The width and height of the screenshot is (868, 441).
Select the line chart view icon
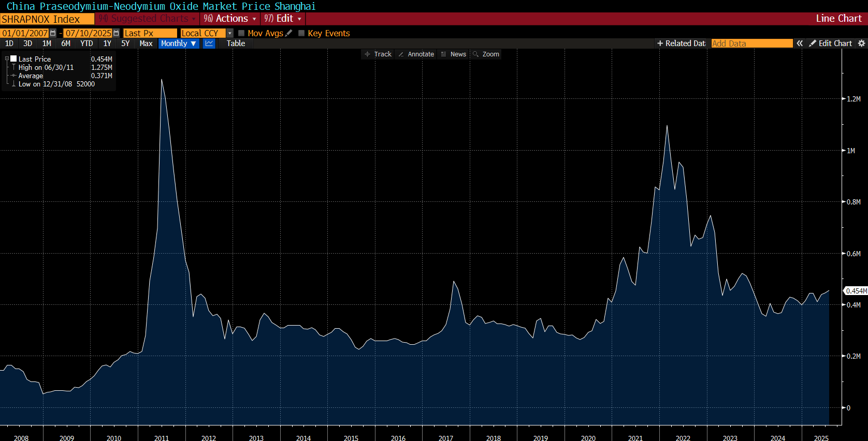click(x=209, y=43)
